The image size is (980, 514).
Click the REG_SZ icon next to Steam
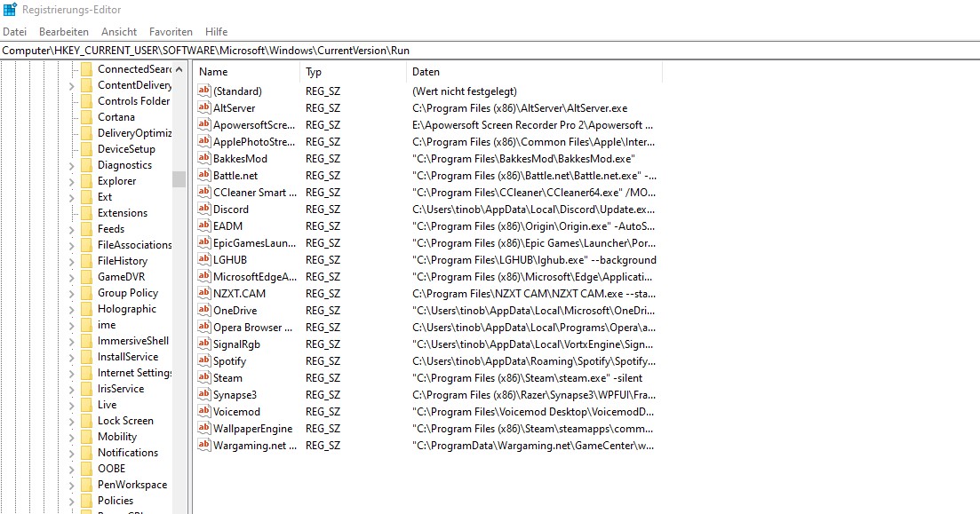point(203,377)
